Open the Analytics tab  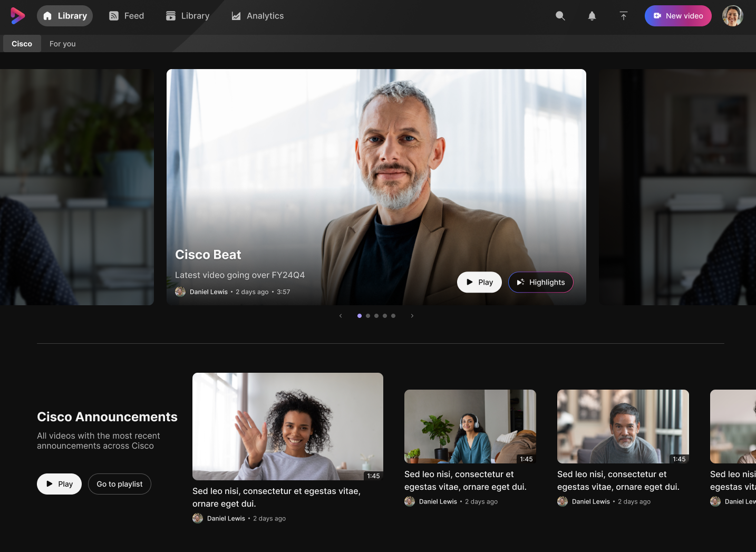(x=257, y=16)
